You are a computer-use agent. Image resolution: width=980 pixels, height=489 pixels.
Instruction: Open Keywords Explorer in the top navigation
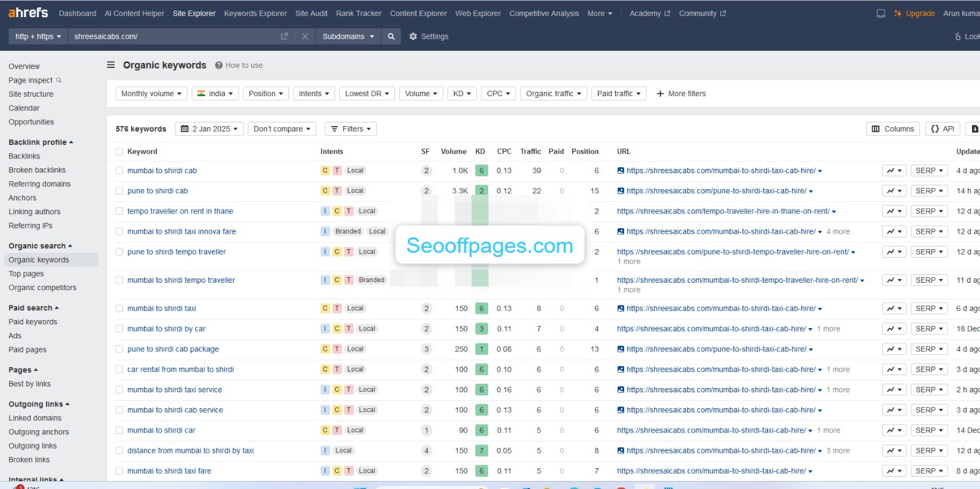255,13
